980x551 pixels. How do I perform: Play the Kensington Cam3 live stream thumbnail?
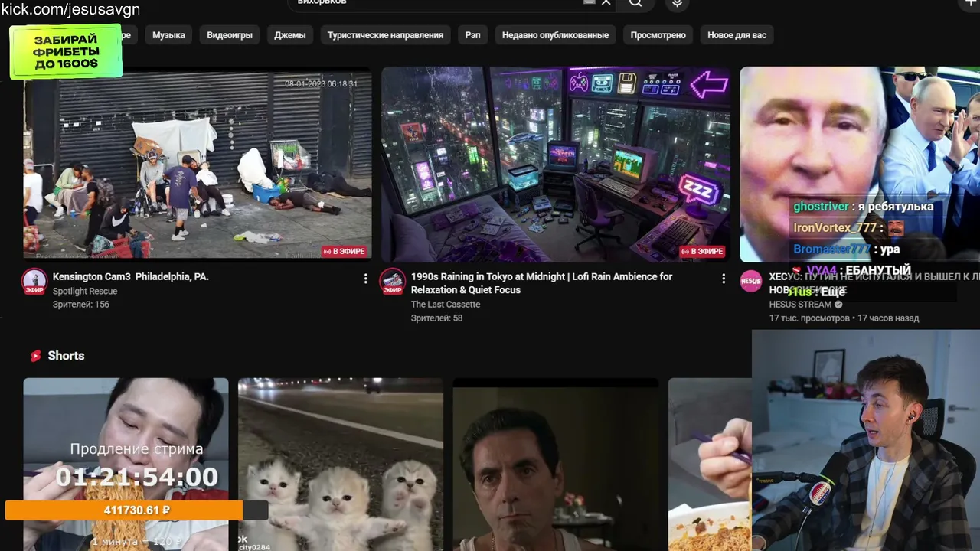point(198,164)
